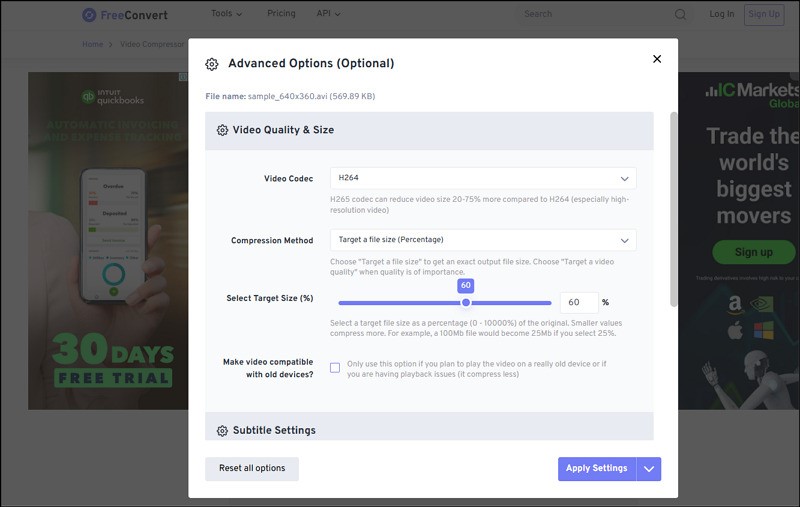Click the slider value tooltip showing 60
800x507 pixels.
click(x=466, y=286)
